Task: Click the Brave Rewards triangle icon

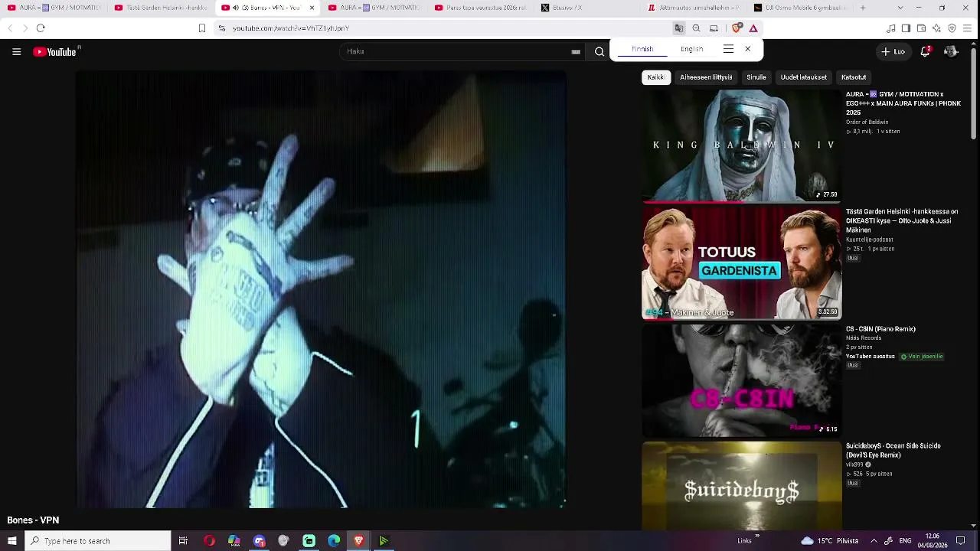Action: coord(753,28)
